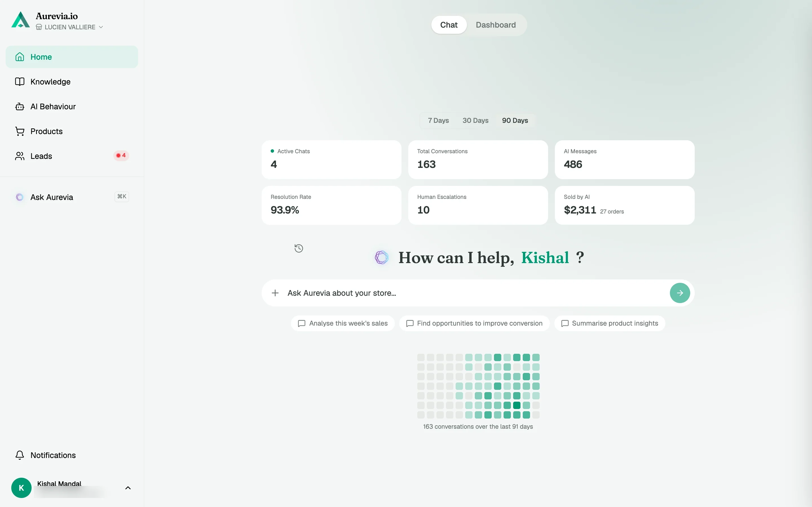The image size is (812, 507).
Task: Send message with the green arrow button
Action: [680, 293]
